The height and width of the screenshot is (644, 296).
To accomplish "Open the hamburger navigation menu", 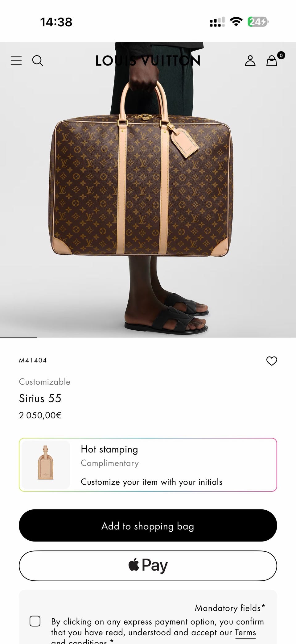I will coord(16,60).
